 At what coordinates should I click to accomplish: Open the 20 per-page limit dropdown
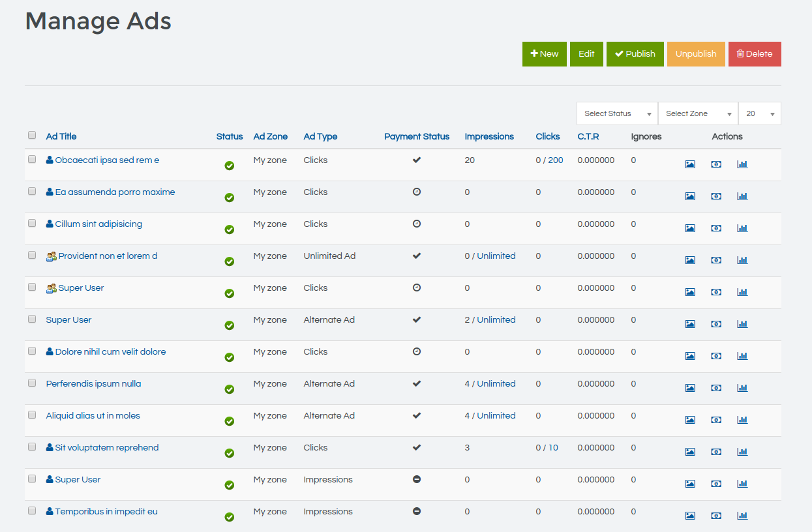(759, 113)
